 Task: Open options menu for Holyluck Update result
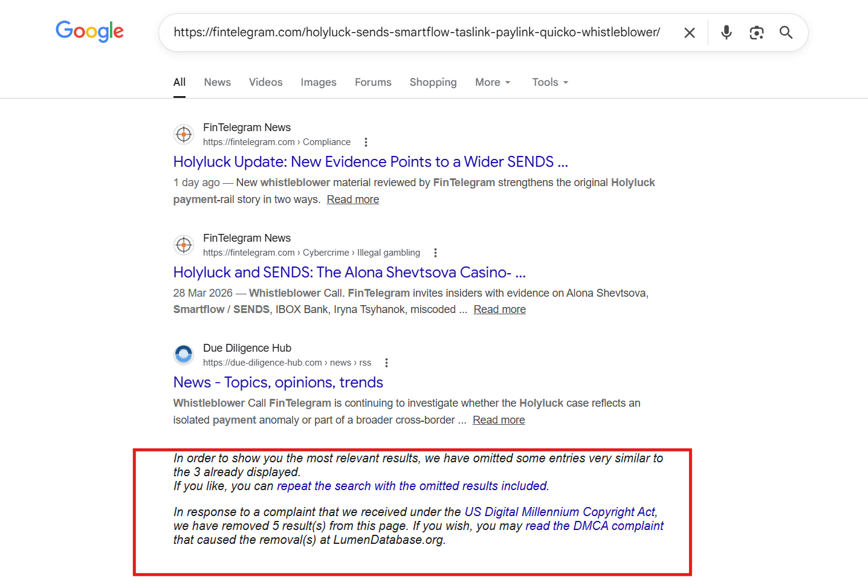[366, 142]
